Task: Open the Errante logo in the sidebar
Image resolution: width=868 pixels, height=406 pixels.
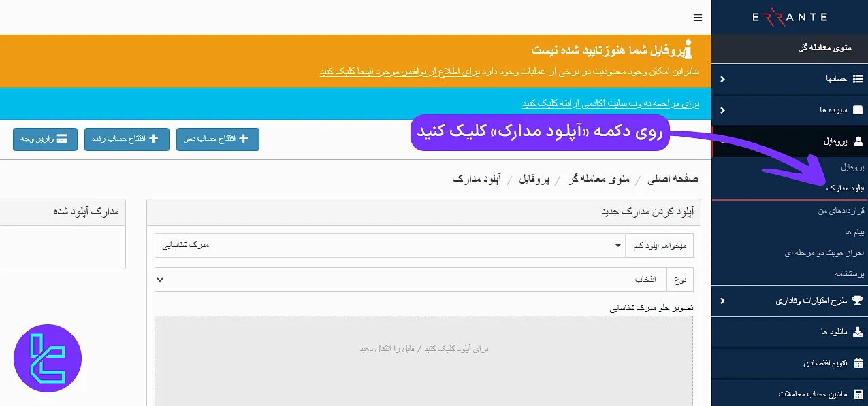Action: pos(789,16)
